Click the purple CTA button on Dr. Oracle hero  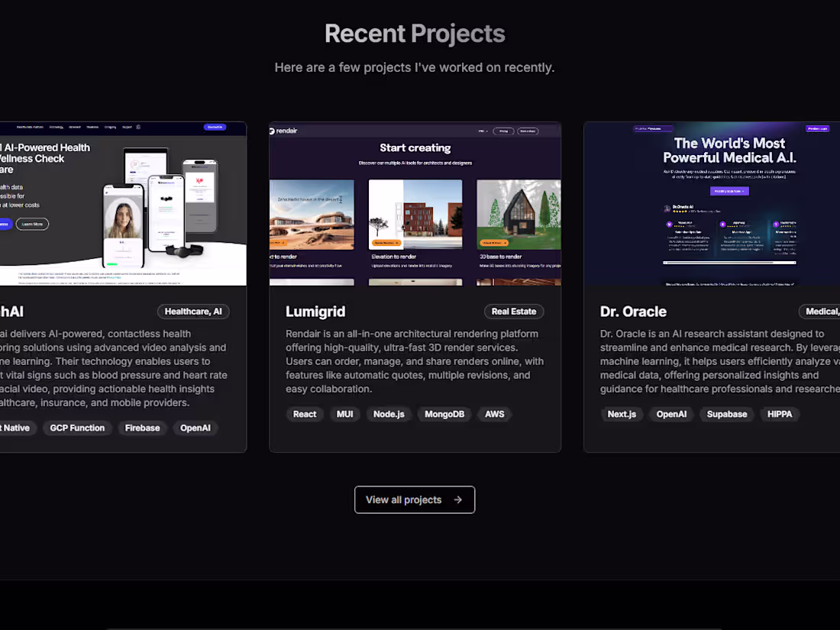click(x=728, y=190)
